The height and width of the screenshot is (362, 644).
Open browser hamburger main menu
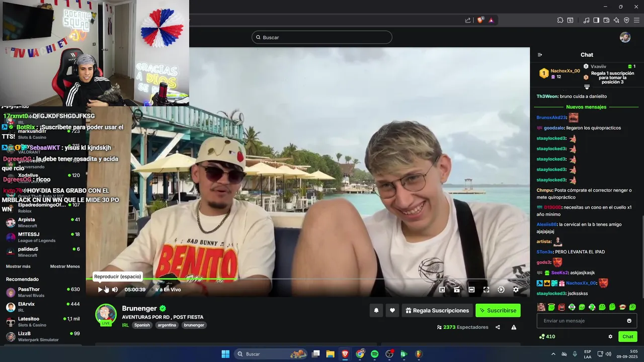[636, 20]
